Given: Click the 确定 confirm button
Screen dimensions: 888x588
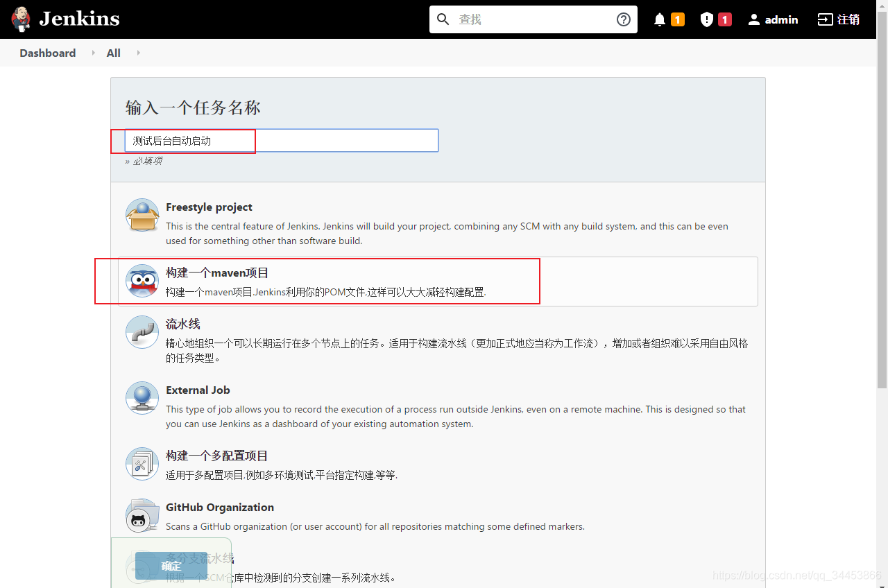Looking at the screenshot, I should (171, 566).
